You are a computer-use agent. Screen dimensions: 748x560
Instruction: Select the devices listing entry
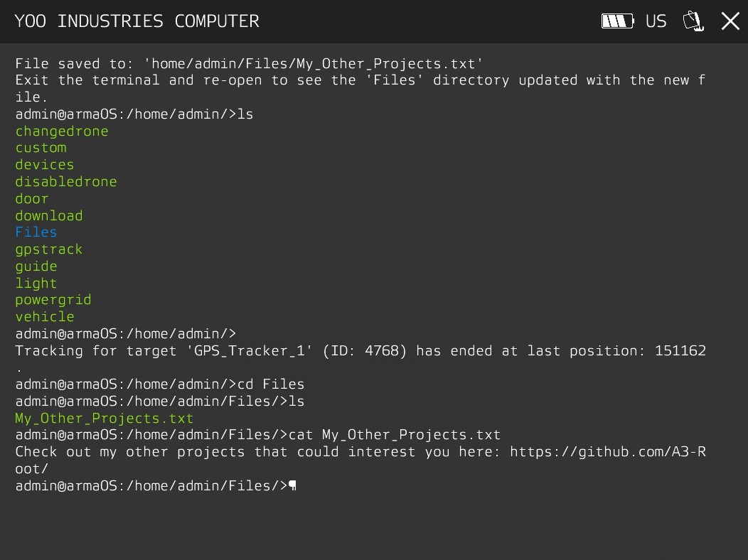point(45,165)
